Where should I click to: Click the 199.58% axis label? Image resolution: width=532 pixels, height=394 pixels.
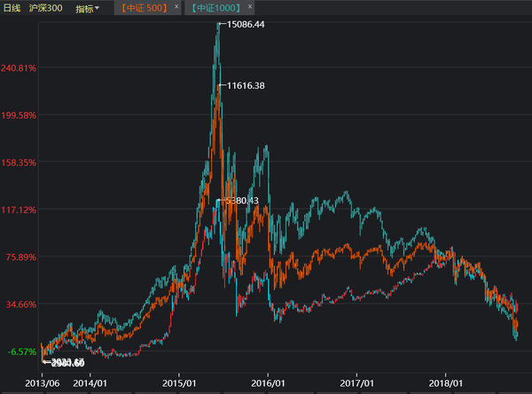[19, 115]
